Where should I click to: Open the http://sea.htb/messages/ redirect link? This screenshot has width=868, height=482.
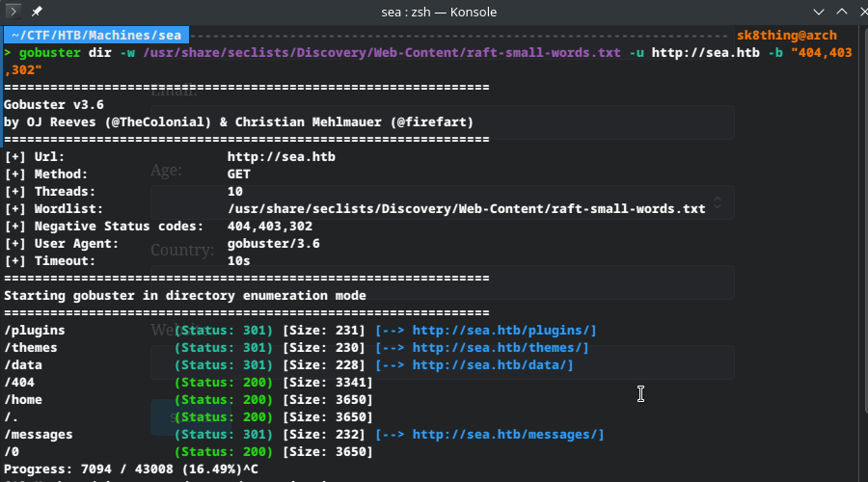tap(507, 435)
